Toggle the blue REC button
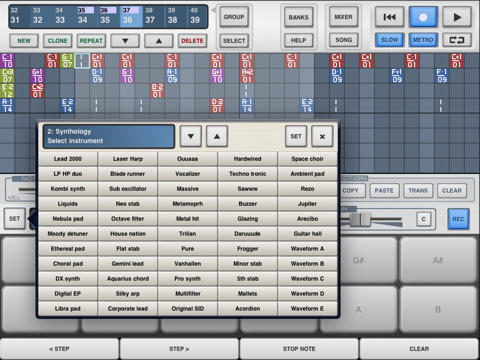Image resolution: width=480 pixels, height=360 pixels. [x=458, y=219]
